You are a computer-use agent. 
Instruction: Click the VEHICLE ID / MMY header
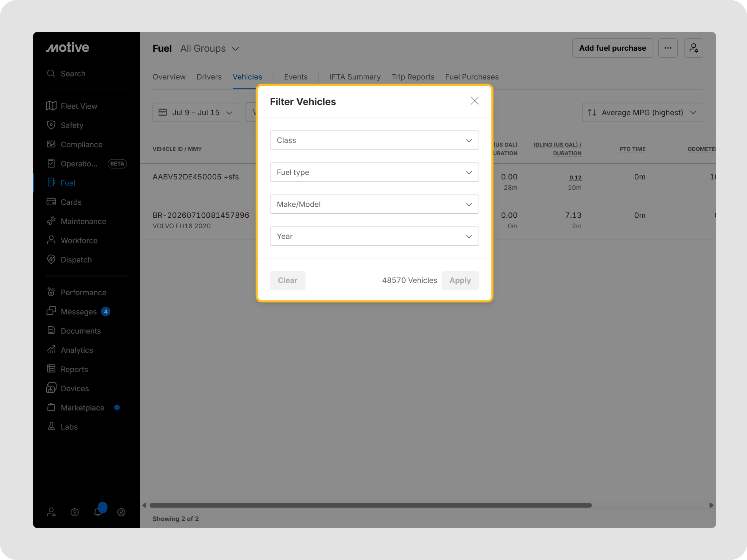(177, 149)
